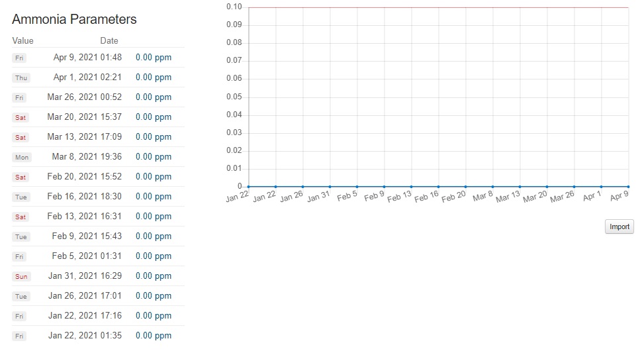Click the Ammonia Parameters heading
Image resolution: width=644 pixels, height=355 pixels.
[74, 19]
